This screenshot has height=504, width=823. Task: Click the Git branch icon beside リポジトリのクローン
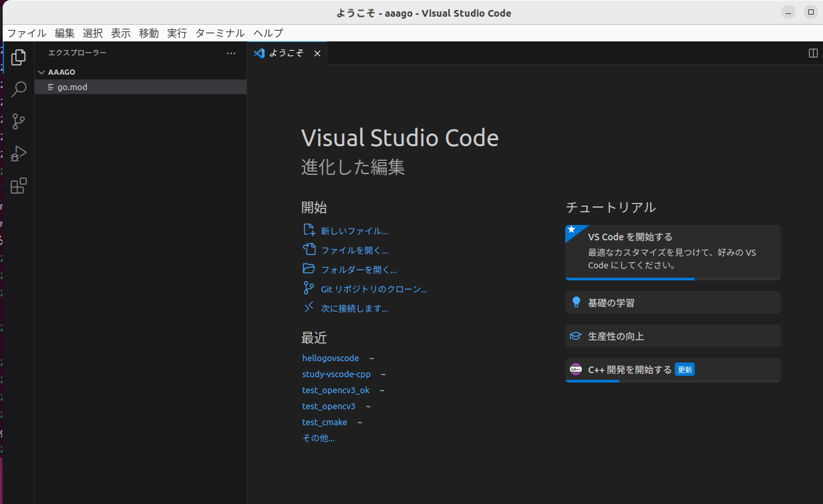(309, 288)
